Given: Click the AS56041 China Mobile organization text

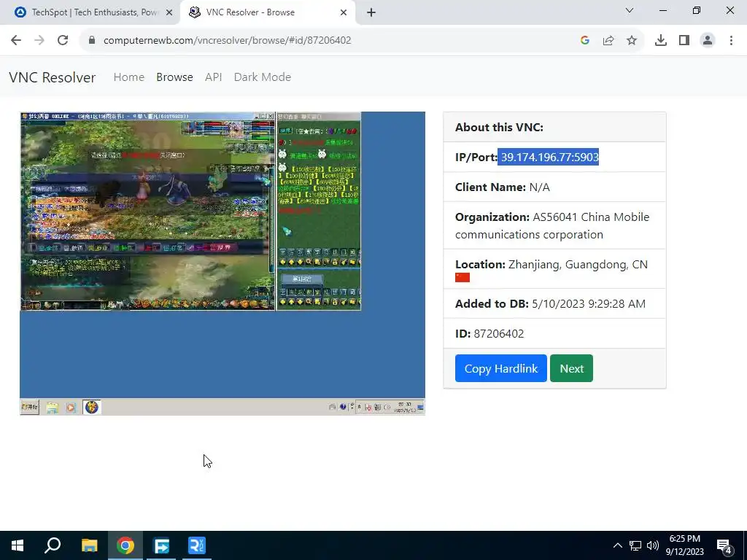Looking at the screenshot, I should coord(552,226).
